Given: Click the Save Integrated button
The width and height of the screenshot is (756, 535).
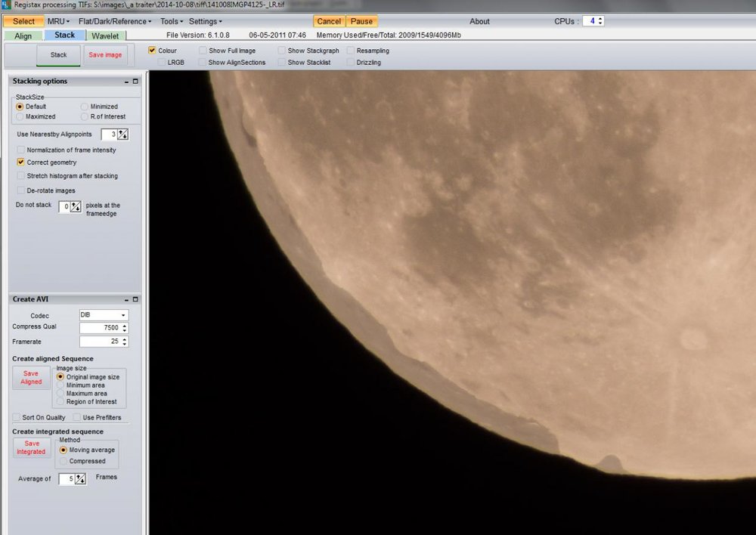Looking at the screenshot, I should 31,447.
